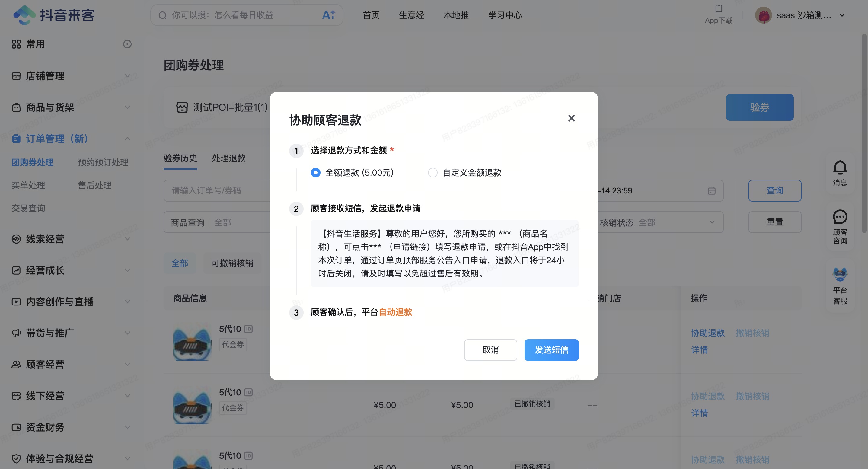Select the full refund 5.00元 radio
The height and width of the screenshot is (469, 868).
pos(315,173)
